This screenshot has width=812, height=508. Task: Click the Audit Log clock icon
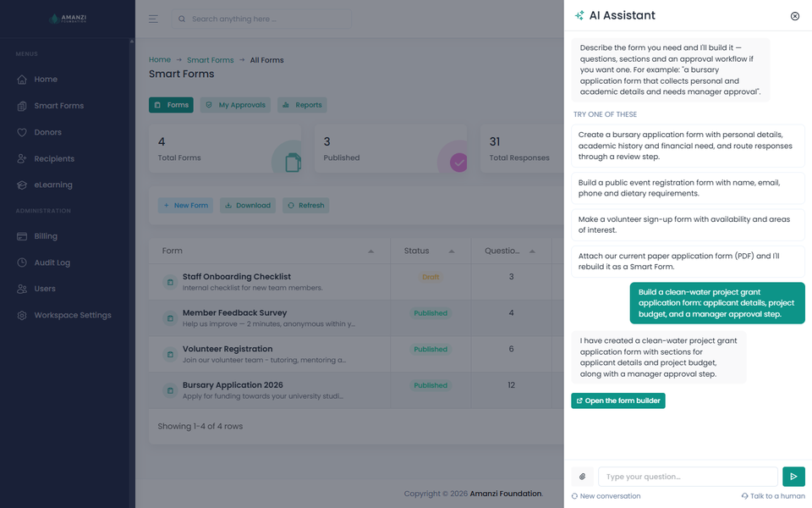click(x=22, y=262)
